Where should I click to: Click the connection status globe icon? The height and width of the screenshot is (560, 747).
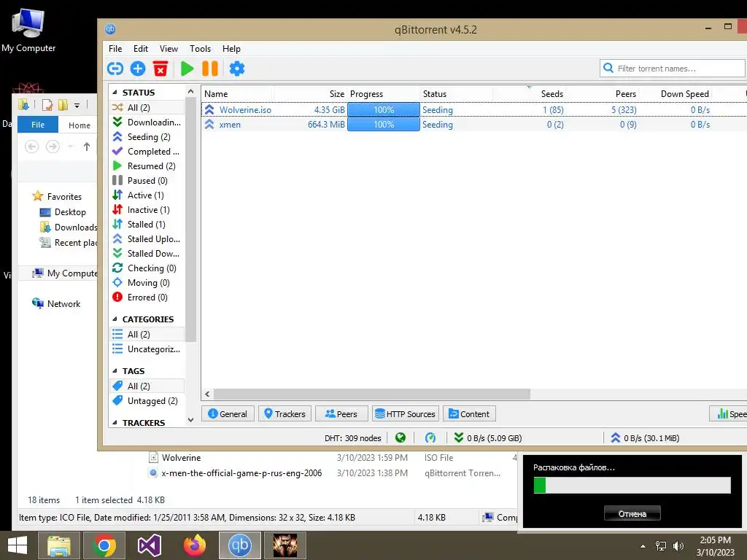400,437
